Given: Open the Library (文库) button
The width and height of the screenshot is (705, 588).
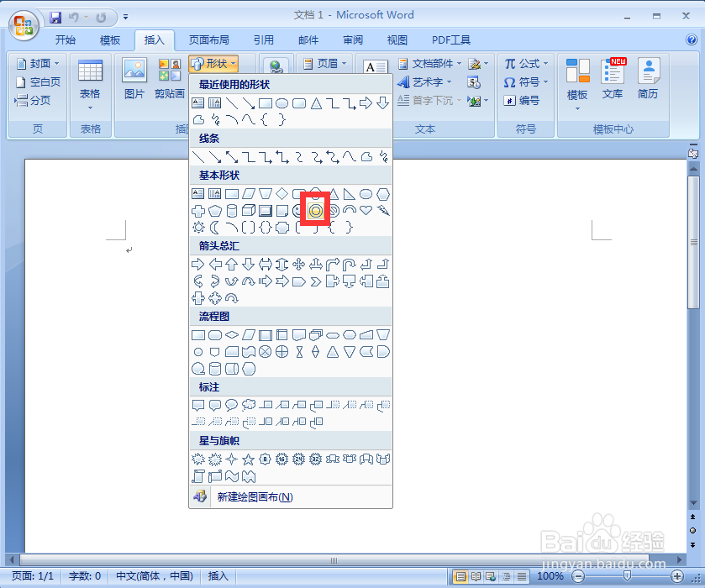Looking at the screenshot, I should click(613, 79).
